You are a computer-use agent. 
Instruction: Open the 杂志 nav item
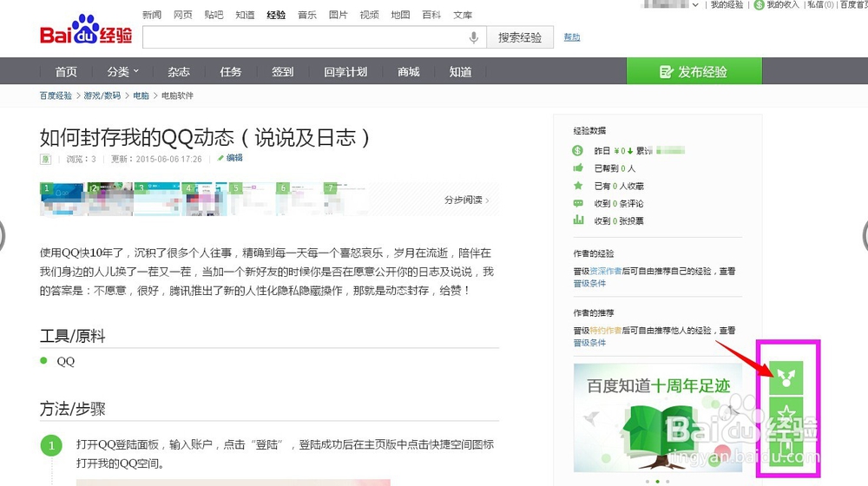tap(179, 72)
